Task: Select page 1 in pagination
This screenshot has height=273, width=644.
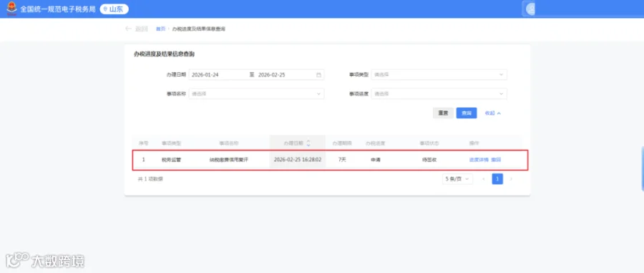Action: coord(497,179)
